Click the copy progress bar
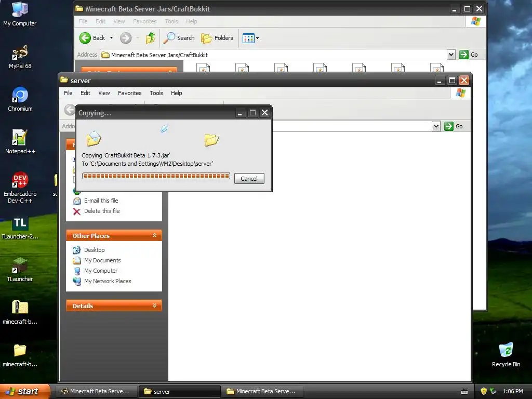This screenshot has height=399, width=532. point(156,176)
